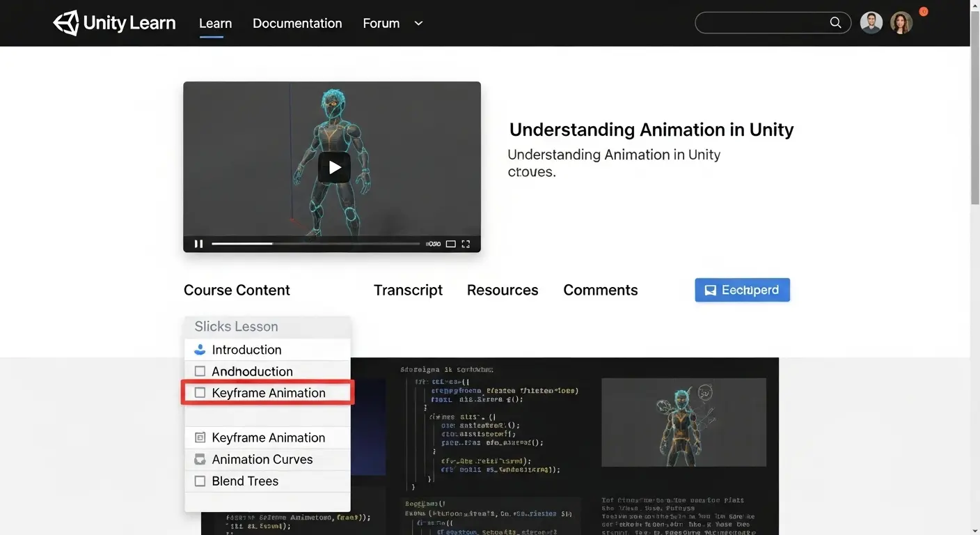This screenshot has width=980, height=535.
Task: Open picture-in-picture view from the video player
Action: 450,244
